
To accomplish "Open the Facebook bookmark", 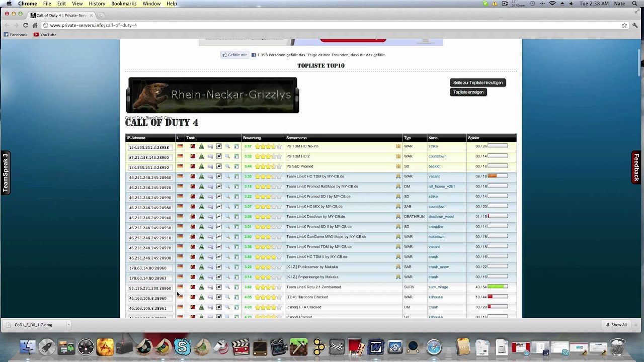I will coord(16,35).
